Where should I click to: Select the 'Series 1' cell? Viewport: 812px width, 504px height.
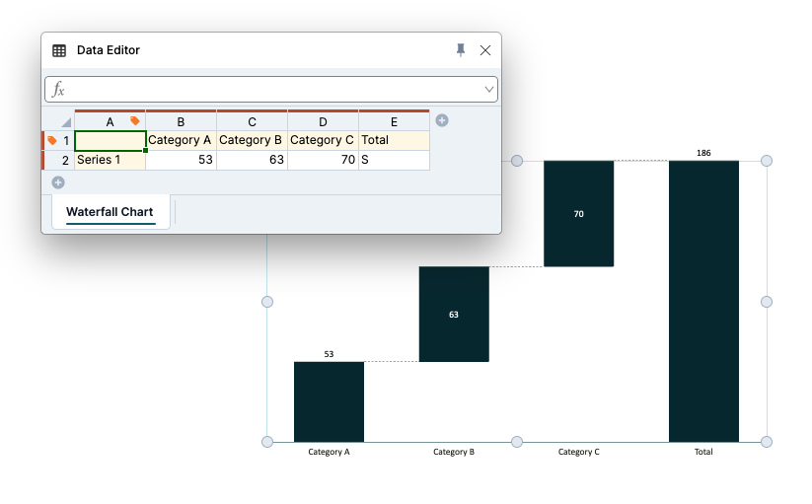click(x=111, y=161)
